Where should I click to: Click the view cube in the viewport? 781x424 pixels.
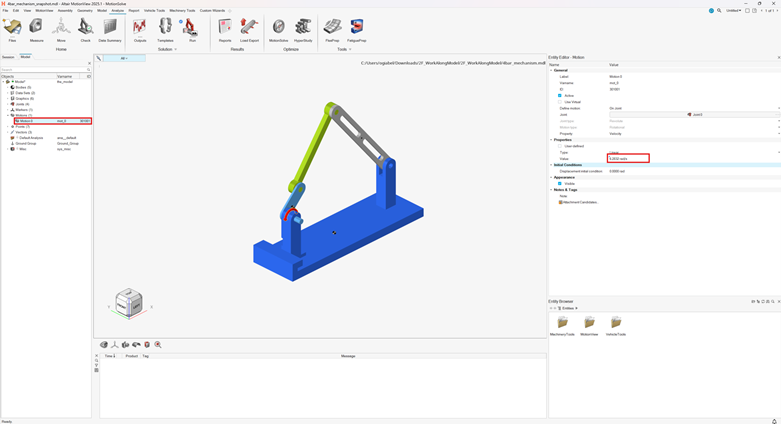[130, 302]
